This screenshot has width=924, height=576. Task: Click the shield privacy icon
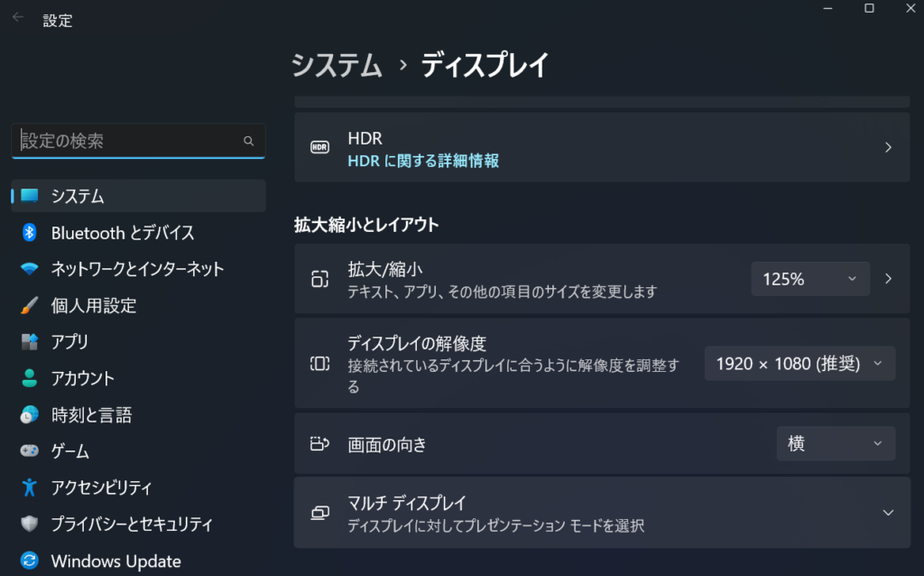tap(29, 524)
